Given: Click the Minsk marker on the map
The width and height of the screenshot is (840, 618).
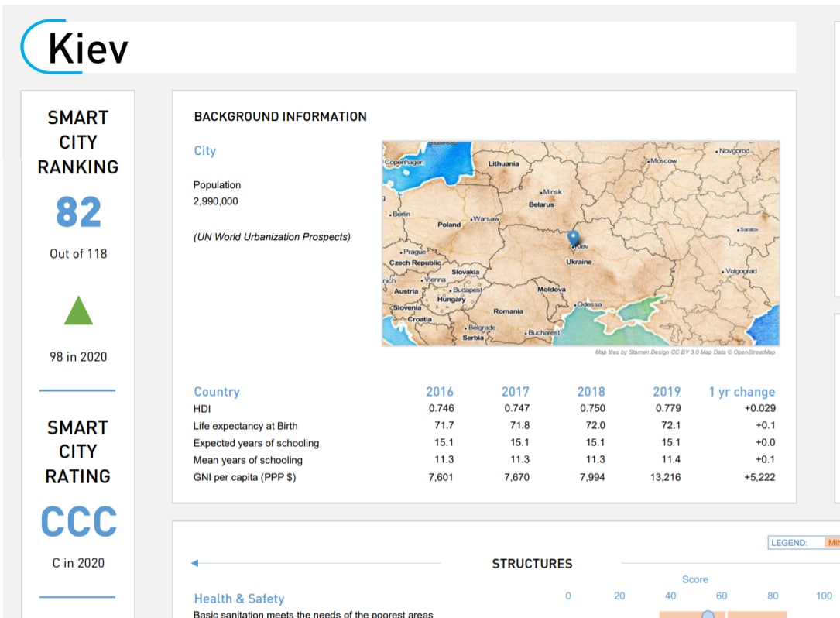Looking at the screenshot, I should click(542, 191).
